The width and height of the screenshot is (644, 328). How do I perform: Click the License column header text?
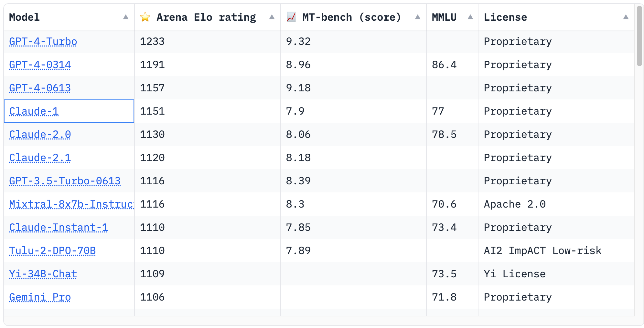tap(505, 17)
